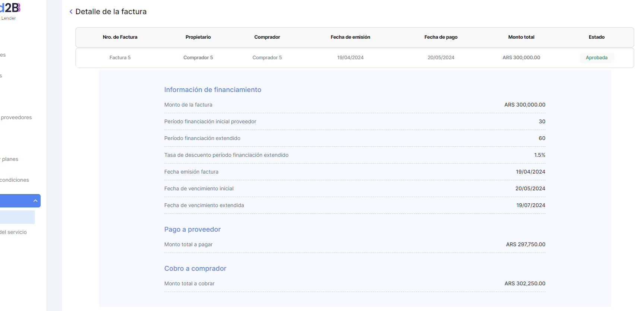Open the sidebar item ending in 'condiciones'
The width and height of the screenshot is (644, 311).
pyautogui.click(x=15, y=180)
